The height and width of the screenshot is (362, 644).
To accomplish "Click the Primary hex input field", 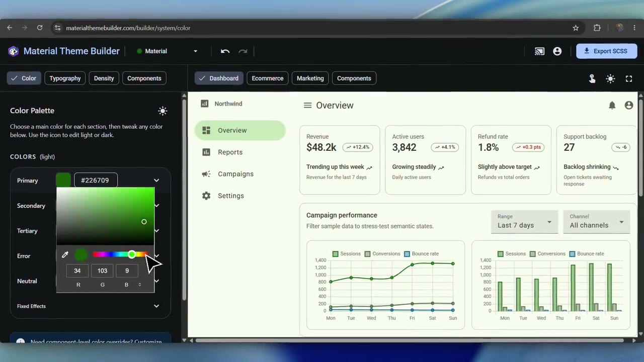I will pos(96,180).
